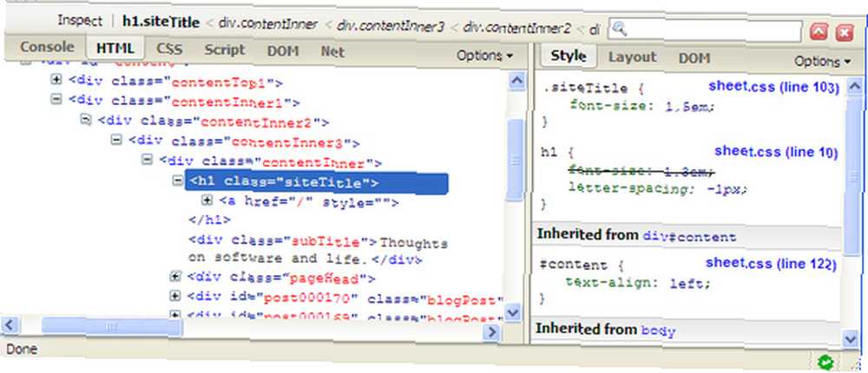Close Firebug with the red X icon

click(x=845, y=33)
